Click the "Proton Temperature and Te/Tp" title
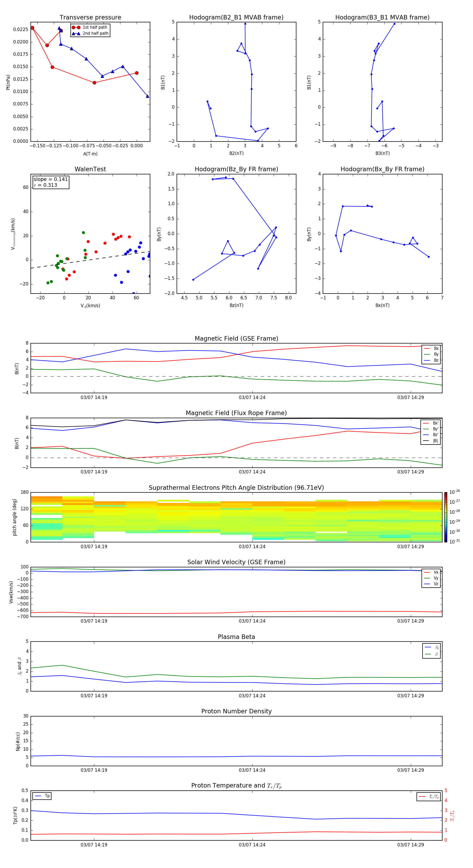The height and width of the screenshot is (868, 473). coord(236,786)
